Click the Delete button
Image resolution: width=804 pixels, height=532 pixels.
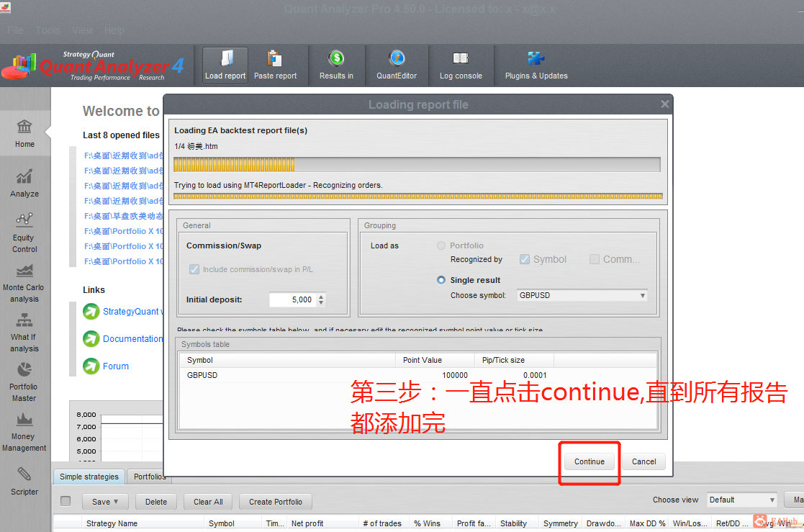[x=156, y=502]
